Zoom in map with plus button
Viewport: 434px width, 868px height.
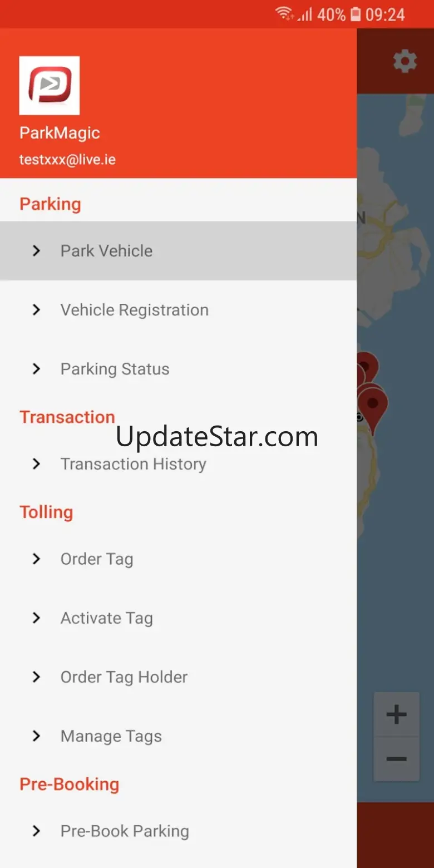click(396, 714)
